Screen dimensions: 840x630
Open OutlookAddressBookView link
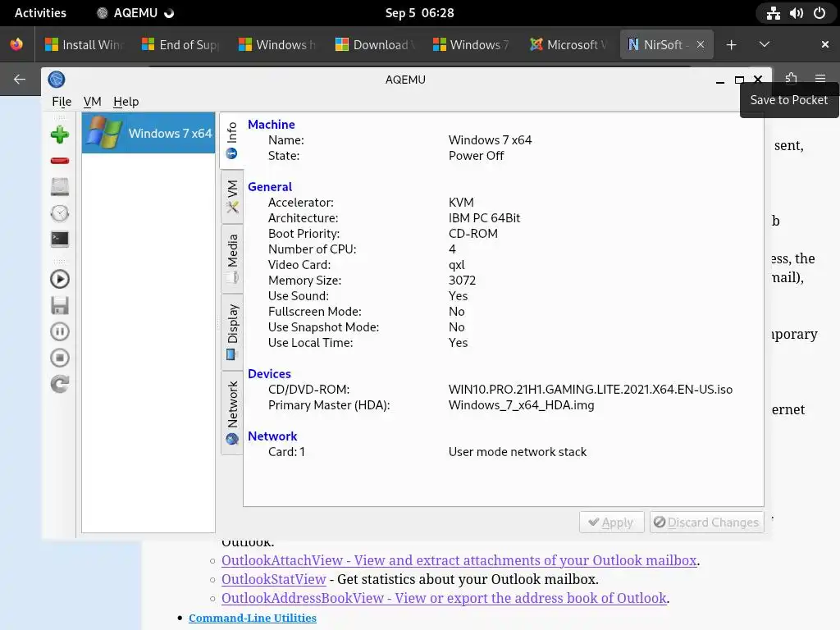444,598
